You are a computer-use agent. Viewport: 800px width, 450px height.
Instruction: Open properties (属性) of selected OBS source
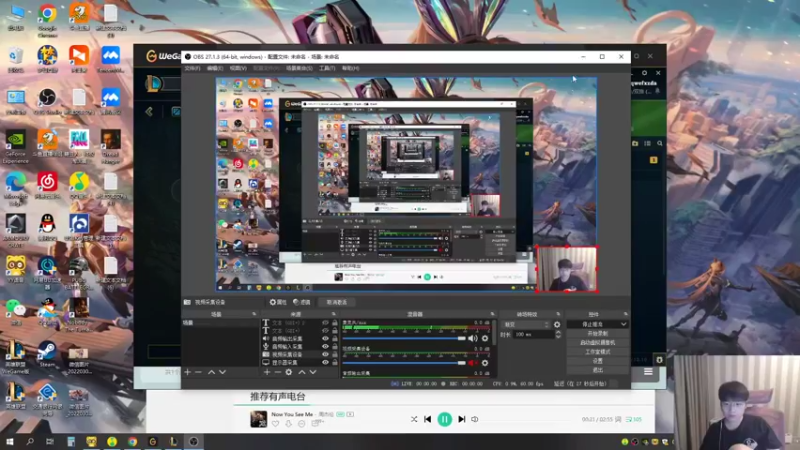click(x=278, y=302)
